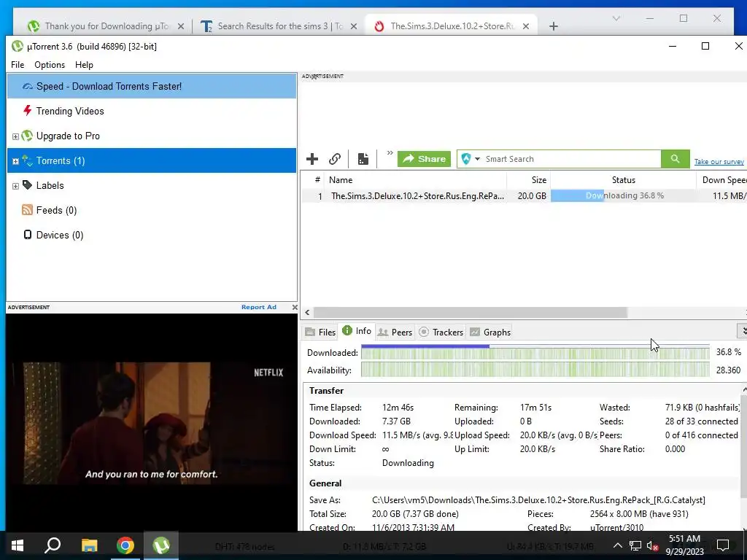The image size is (747, 560).
Task: Open the Windows Start menu
Action: click(x=18, y=545)
